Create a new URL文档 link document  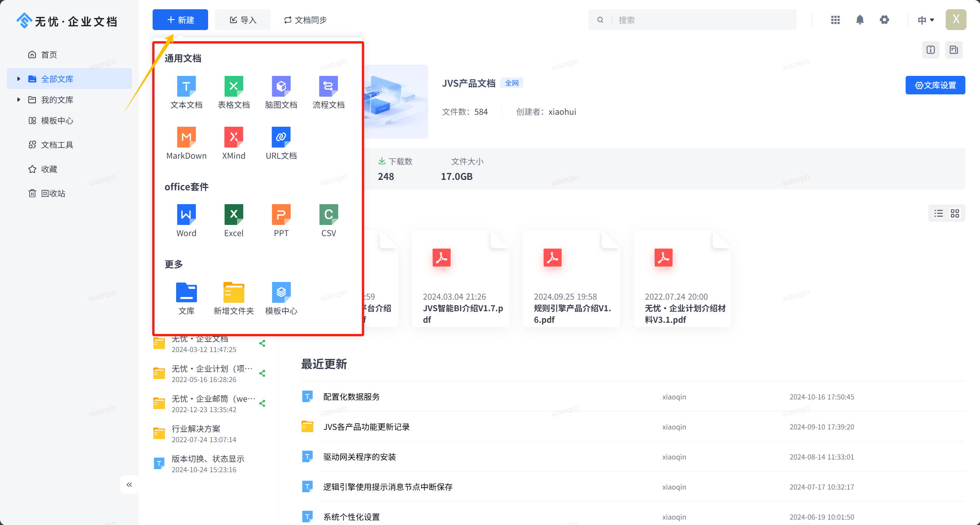[x=281, y=143]
